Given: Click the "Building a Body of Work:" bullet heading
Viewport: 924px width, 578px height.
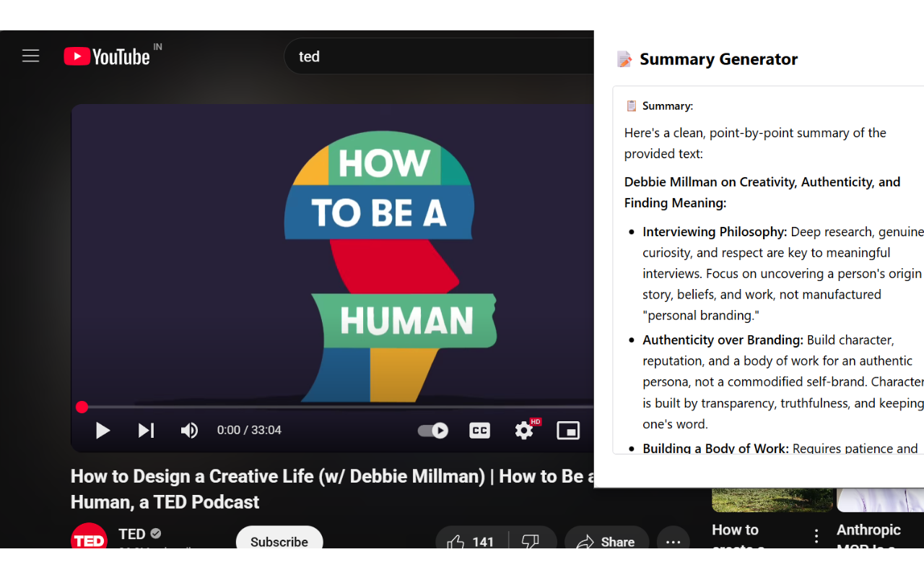Looking at the screenshot, I should tap(715, 448).
